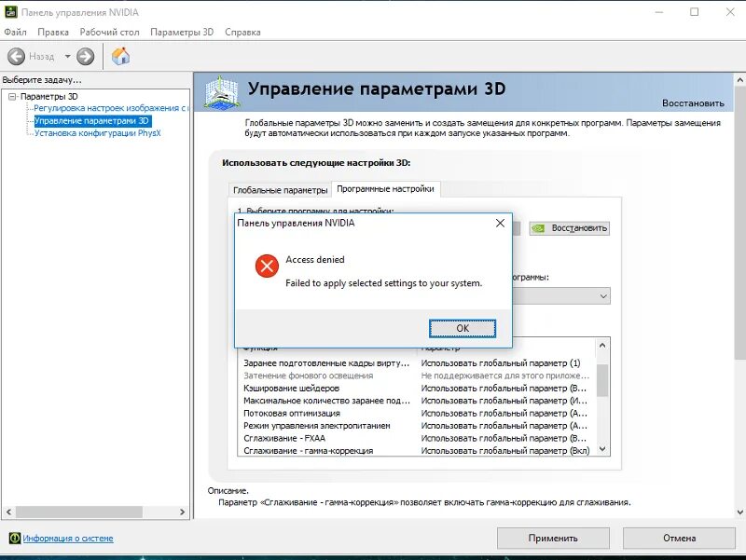The height and width of the screenshot is (560, 746).
Task: Click the main panel scroll down arrow
Action: pos(739,512)
